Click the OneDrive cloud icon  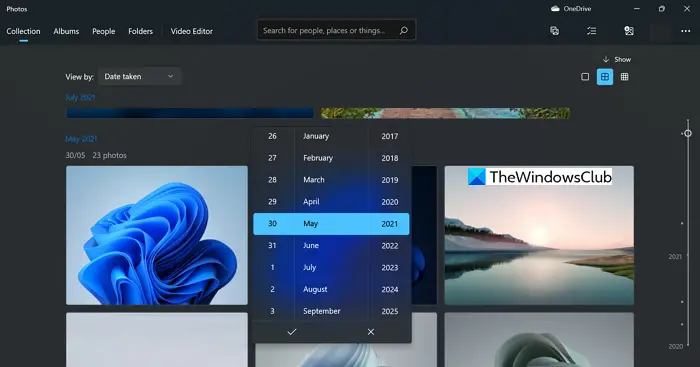pyautogui.click(x=555, y=8)
